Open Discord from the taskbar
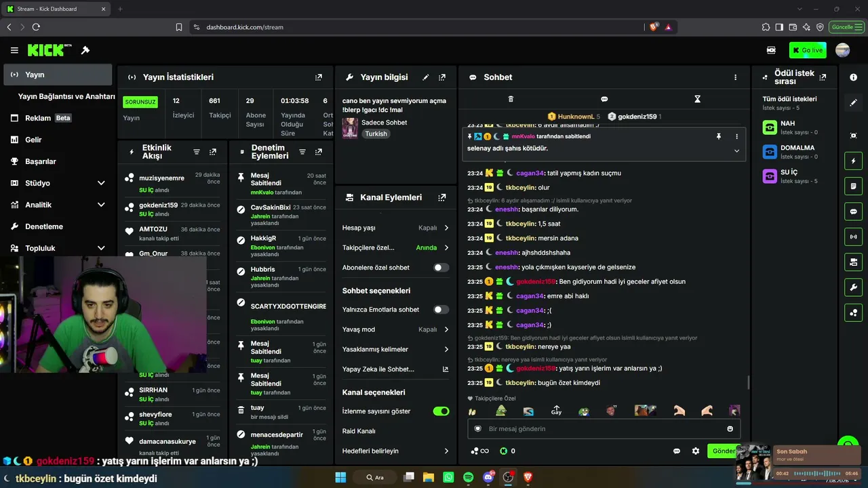The width and height of the screenshot is (868, 488). tap(488, 477)
